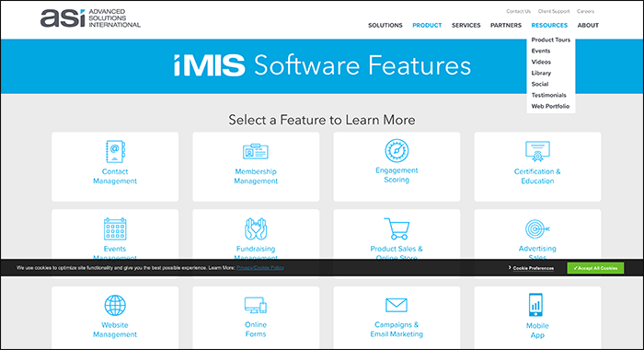This screenshot has width=644, height=350.
Task: Open Web Portfolio from the Resources dropdown
Action: 550,107
